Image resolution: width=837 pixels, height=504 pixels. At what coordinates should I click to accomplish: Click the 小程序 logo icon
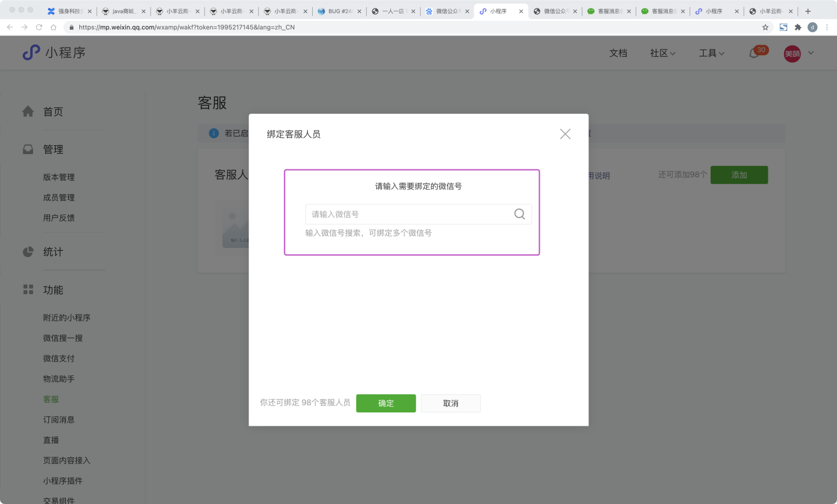(x=31, y=52)
